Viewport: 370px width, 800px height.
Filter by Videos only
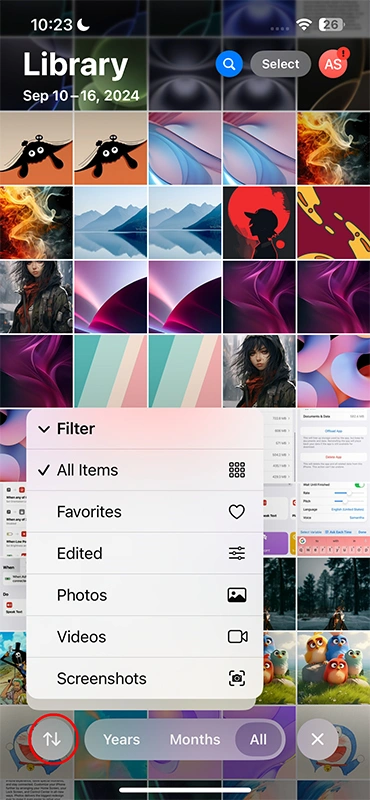145,637
